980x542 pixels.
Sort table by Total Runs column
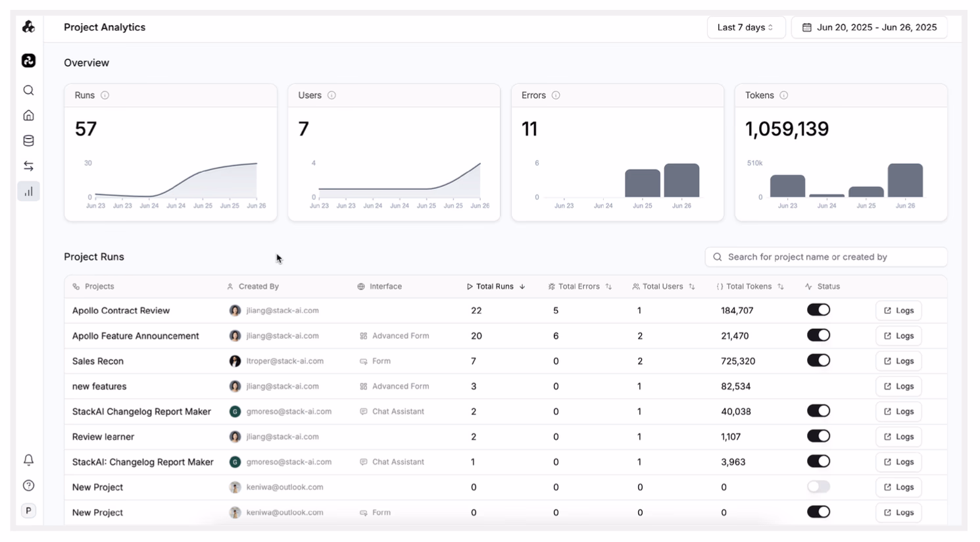495,287
